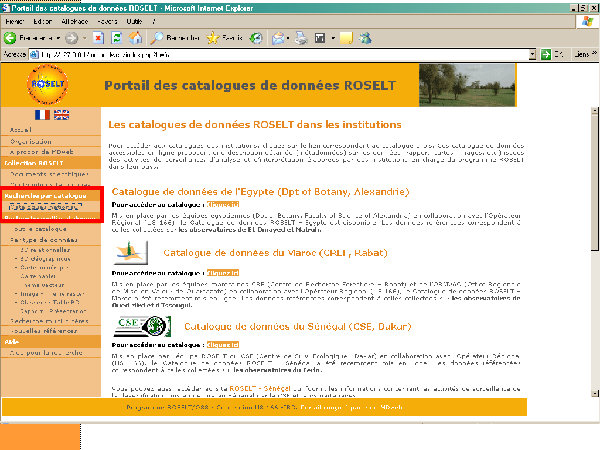Open the Sur le catalogue sidebar link
The image size is (600, 450).
pyautogui.click(x=40, y=229)
